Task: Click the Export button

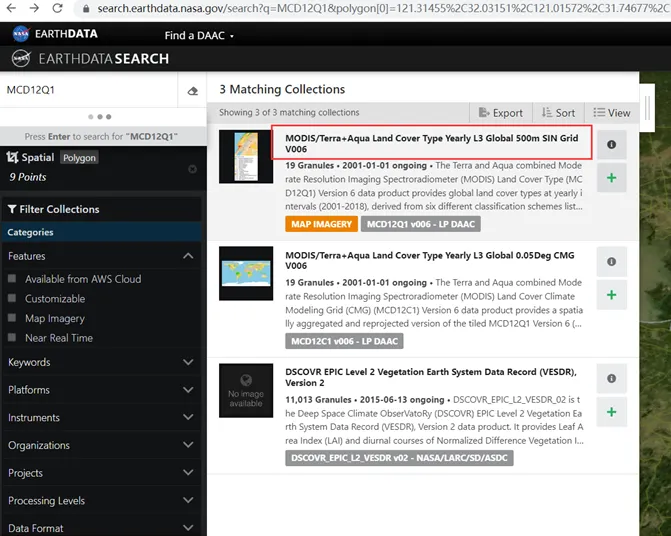Action: pyautogui.click(x=501, y=113)
